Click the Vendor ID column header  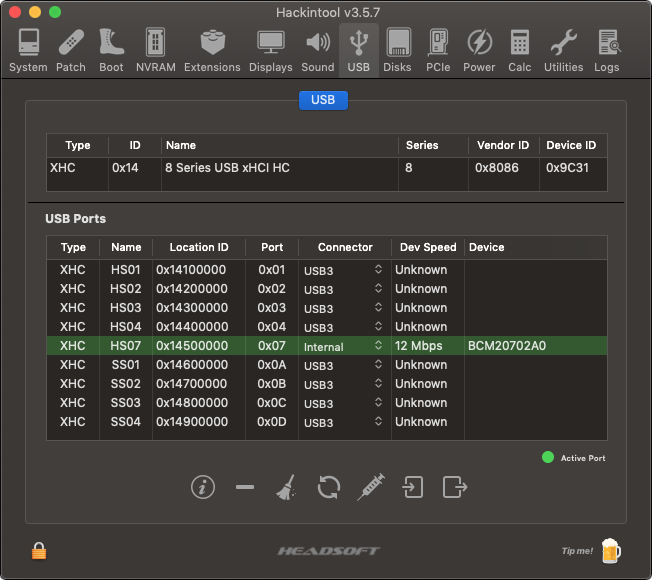tap(503, 146)
